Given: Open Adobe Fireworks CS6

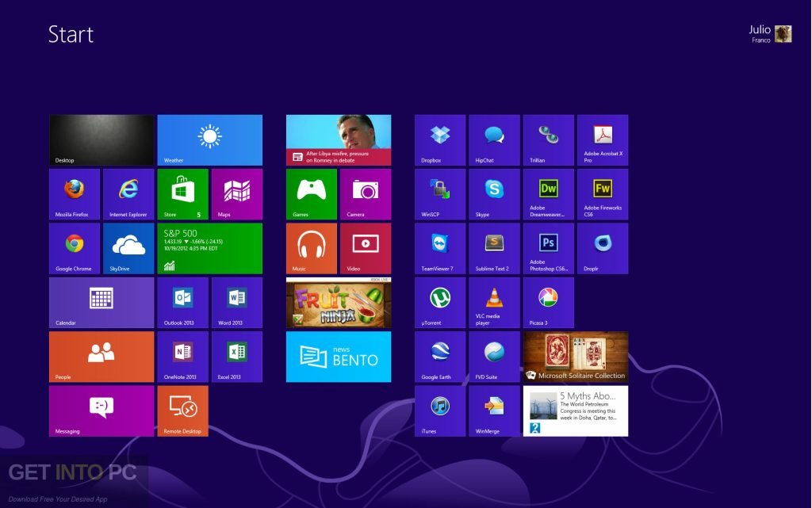Looking at the screenshot, I should 603,194.
